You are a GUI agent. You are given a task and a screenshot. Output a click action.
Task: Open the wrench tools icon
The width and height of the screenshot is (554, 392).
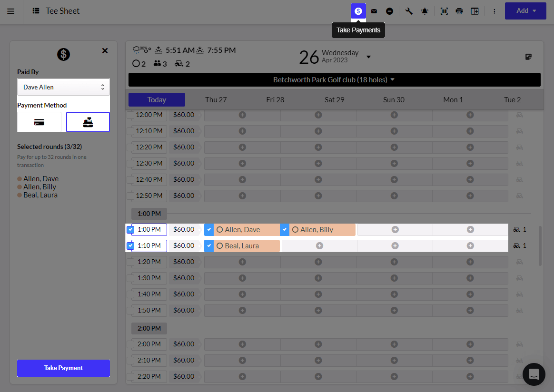click(409, 11)
